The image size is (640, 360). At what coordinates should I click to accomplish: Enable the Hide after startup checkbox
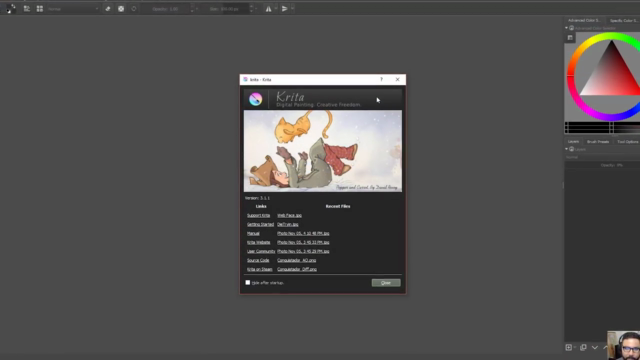[248, 282]
